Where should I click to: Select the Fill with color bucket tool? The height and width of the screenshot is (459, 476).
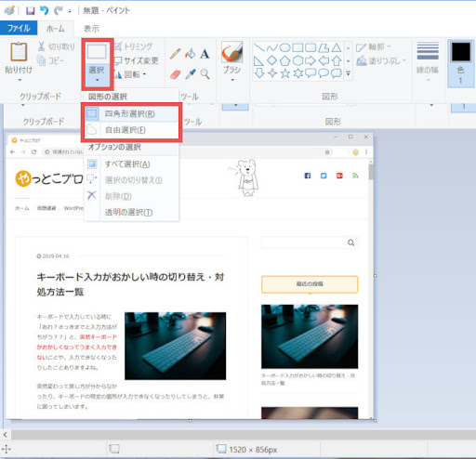tap(190, 54)
